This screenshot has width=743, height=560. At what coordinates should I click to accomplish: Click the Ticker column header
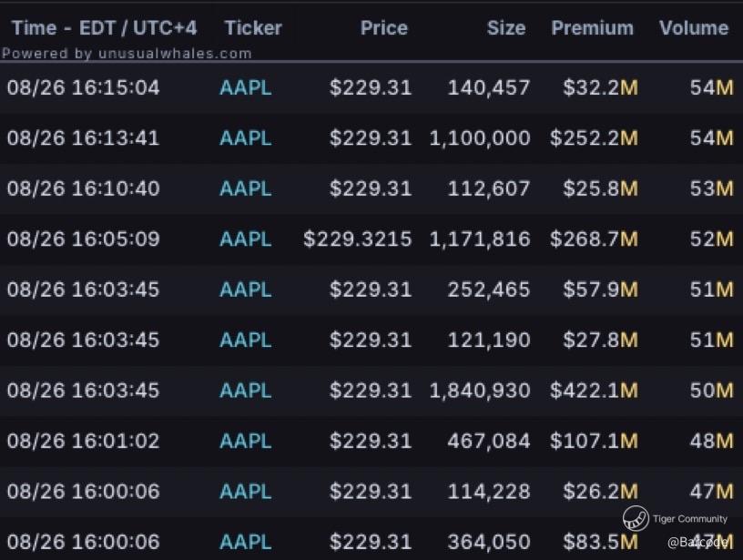[252, 27]
